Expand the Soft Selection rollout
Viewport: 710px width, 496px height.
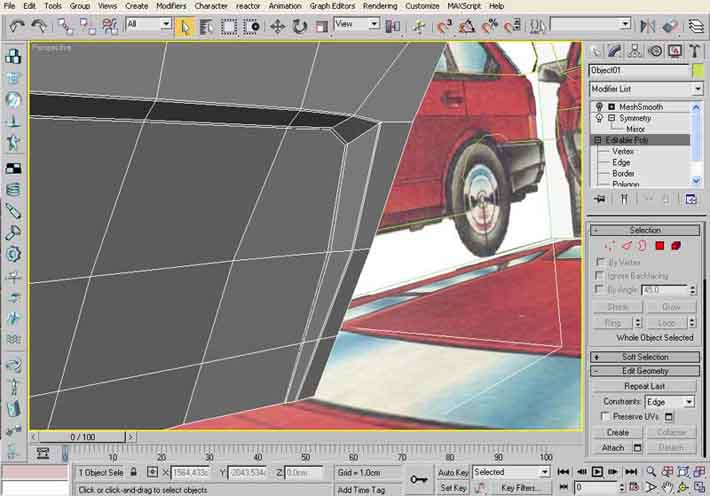645,356
